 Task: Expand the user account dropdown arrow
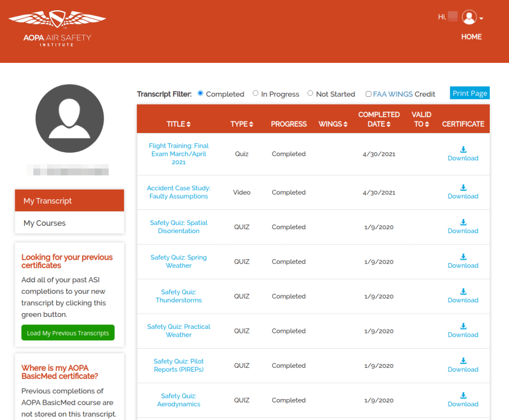[481, 19]
